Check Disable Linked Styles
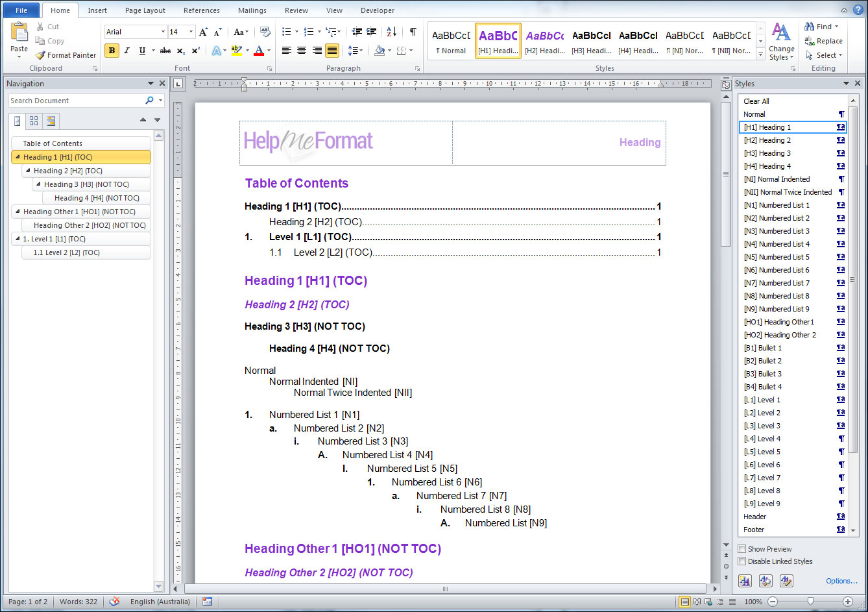Image resolution: width=868 pixels, height=612 pixels. click(742, 561)
